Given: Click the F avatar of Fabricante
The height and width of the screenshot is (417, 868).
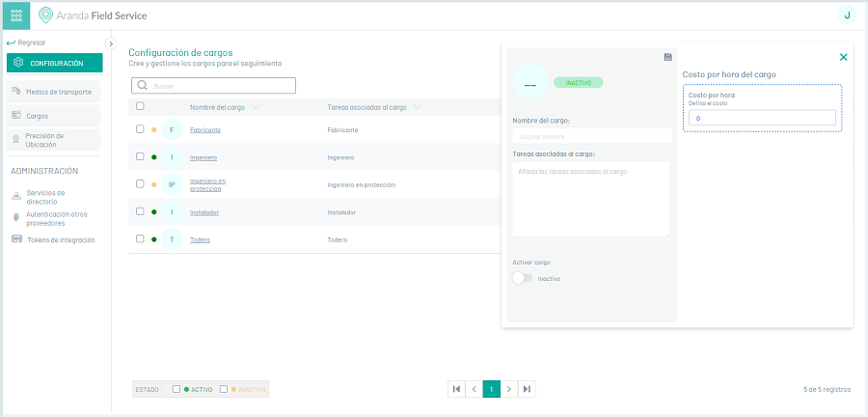Looking at the screenshot, I should point(172,129).
